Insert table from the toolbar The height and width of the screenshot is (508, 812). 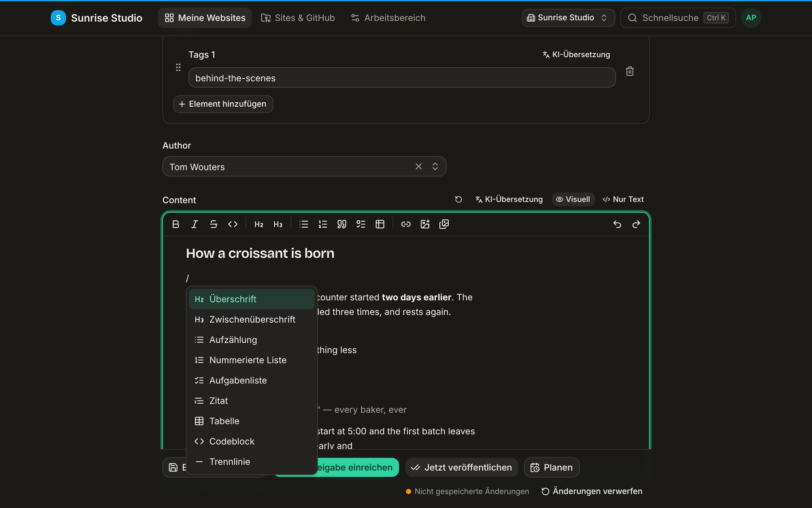[x=380, y=224]
